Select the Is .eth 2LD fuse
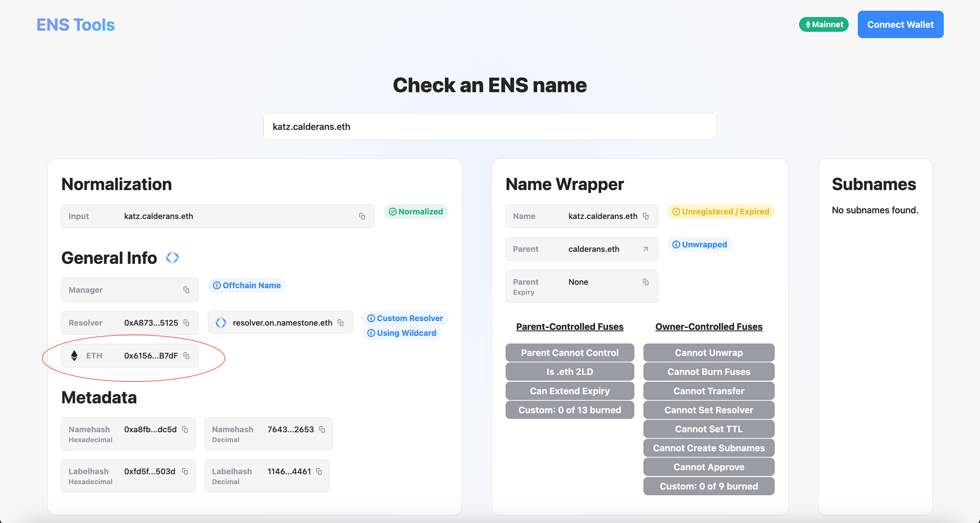 570,372
